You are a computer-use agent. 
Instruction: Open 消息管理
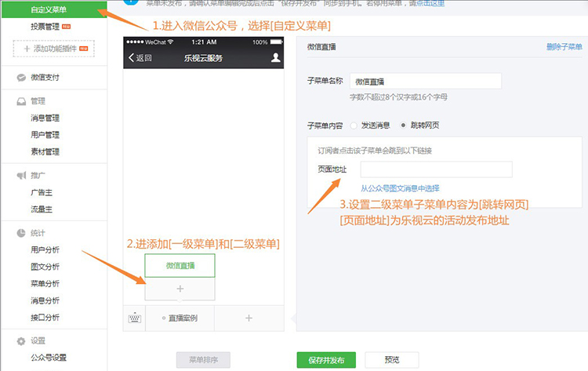pyautogui.click(x=45, y=118)
